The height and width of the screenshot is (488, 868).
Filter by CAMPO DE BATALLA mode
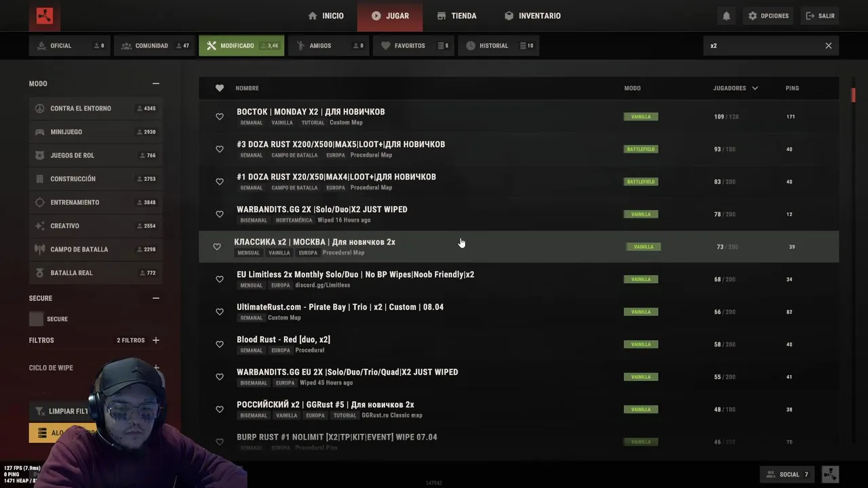[95, 249]
